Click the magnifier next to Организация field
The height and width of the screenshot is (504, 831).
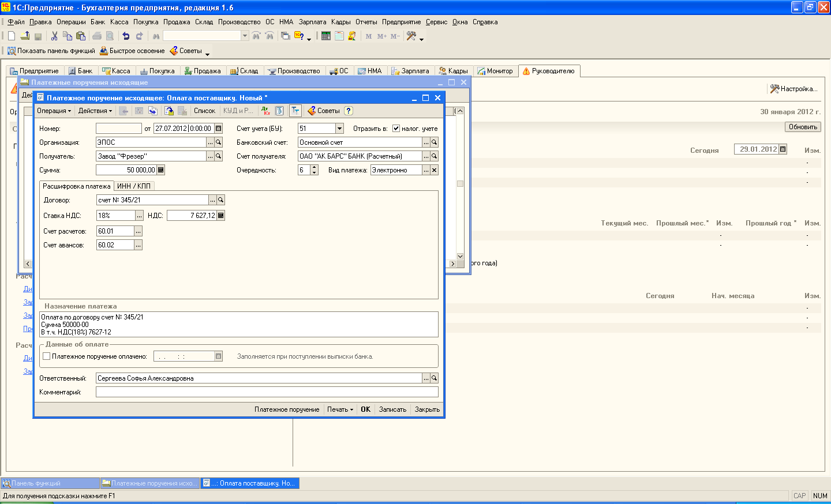219,142
